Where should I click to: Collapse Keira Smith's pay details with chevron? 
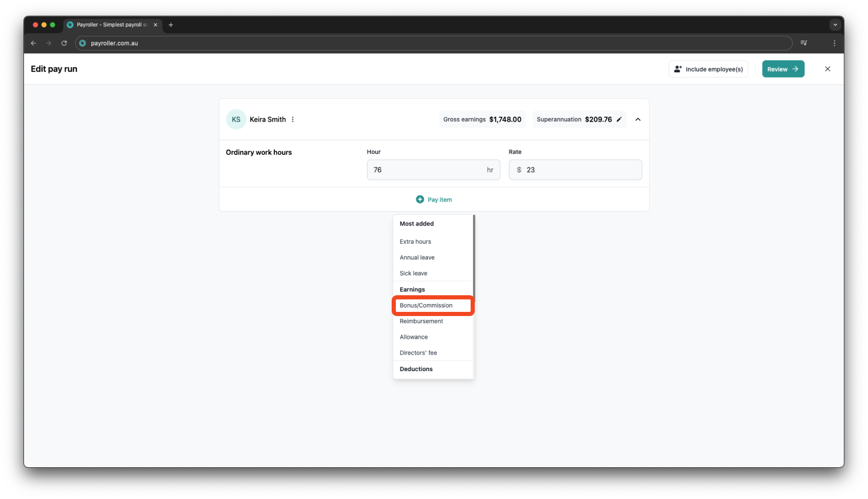638,119
